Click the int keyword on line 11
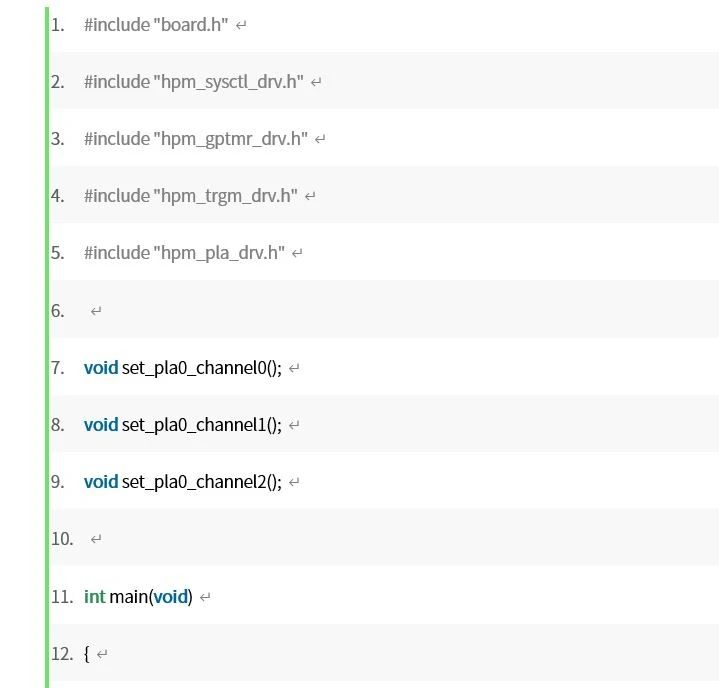 94,597
